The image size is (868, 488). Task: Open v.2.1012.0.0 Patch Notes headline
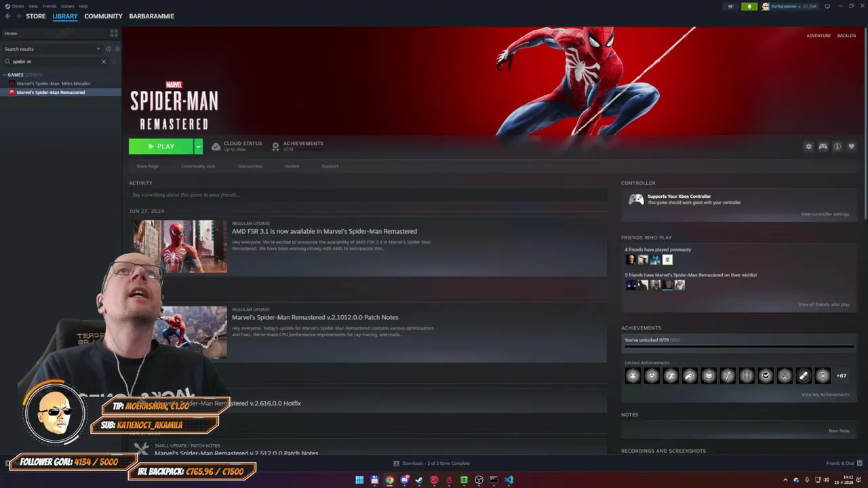(x=315, y=317)
